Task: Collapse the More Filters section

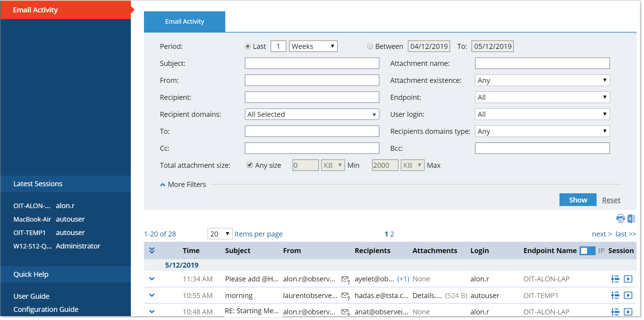Action: [x=183, y=184]
